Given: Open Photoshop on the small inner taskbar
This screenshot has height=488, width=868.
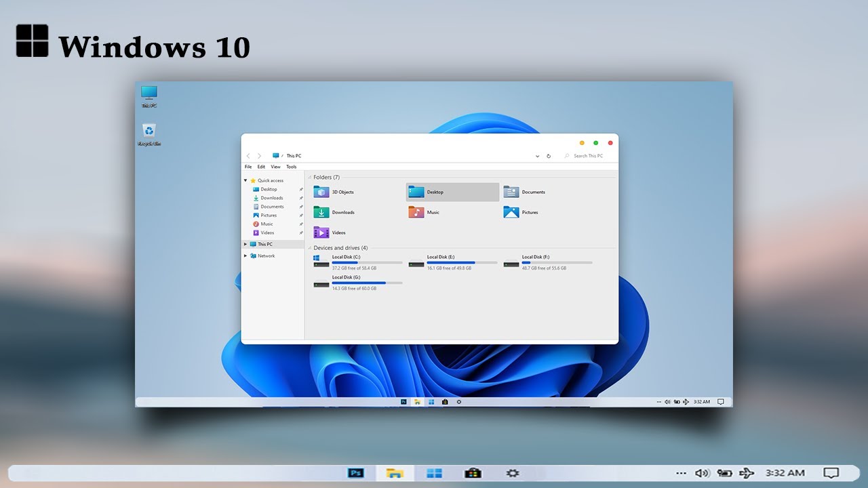Looking at the screenshot, I should pyautogui.click(x=403, y=402).
